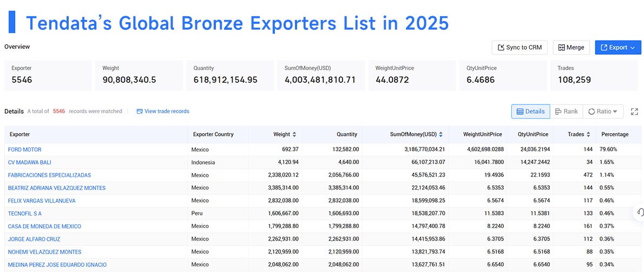Open FELIX VARGAS VILLANUEVA exporter link
This screenshot has width=644, height=274.
[42, 201]
